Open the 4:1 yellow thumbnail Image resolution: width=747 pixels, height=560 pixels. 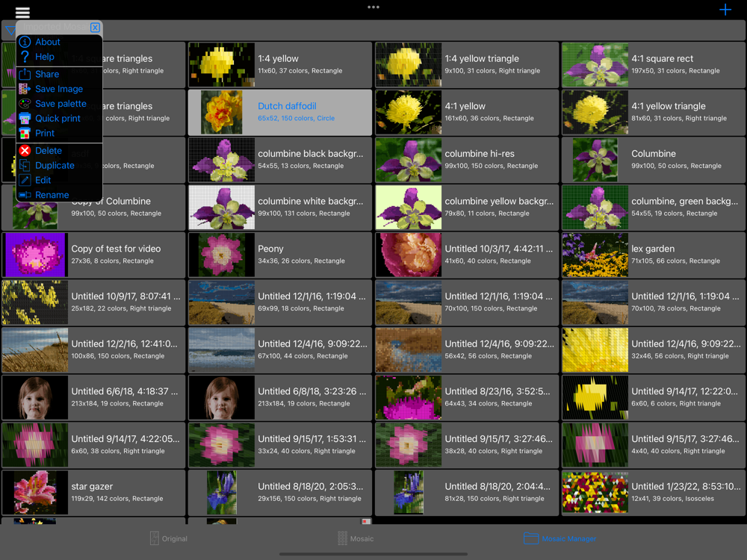[x=409, y=113]
